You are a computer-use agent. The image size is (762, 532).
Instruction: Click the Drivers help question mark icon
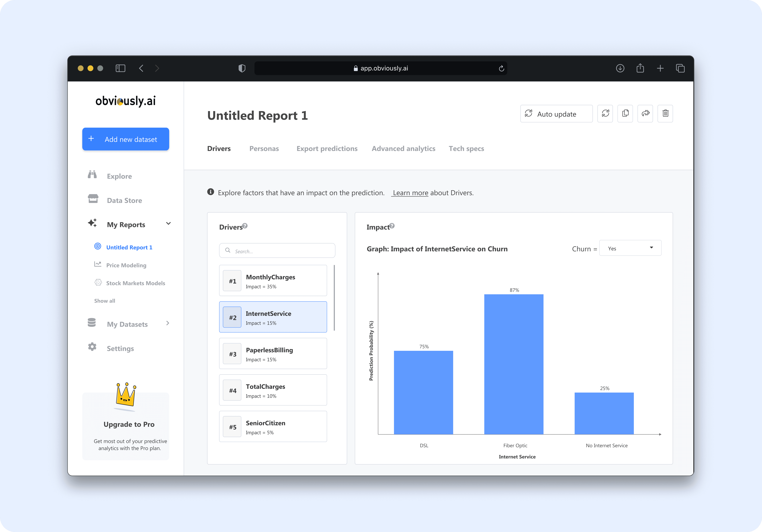[x=245, y=226]
